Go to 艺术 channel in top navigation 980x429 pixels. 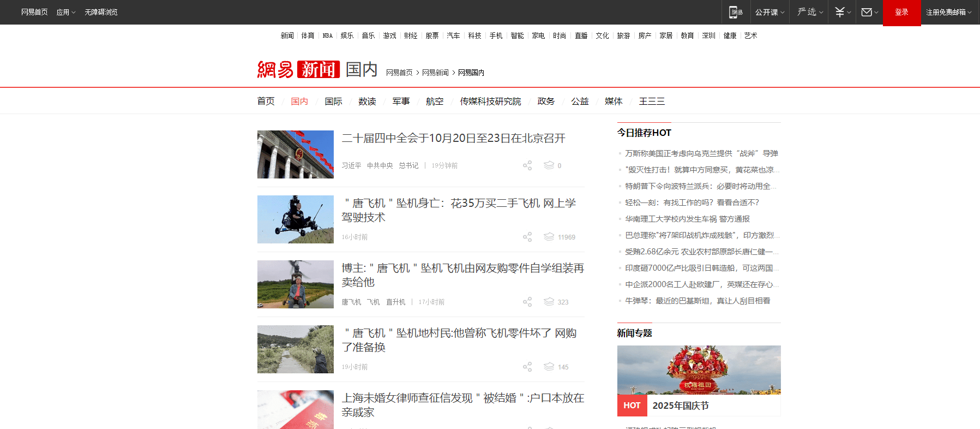(x=750, y=35)
